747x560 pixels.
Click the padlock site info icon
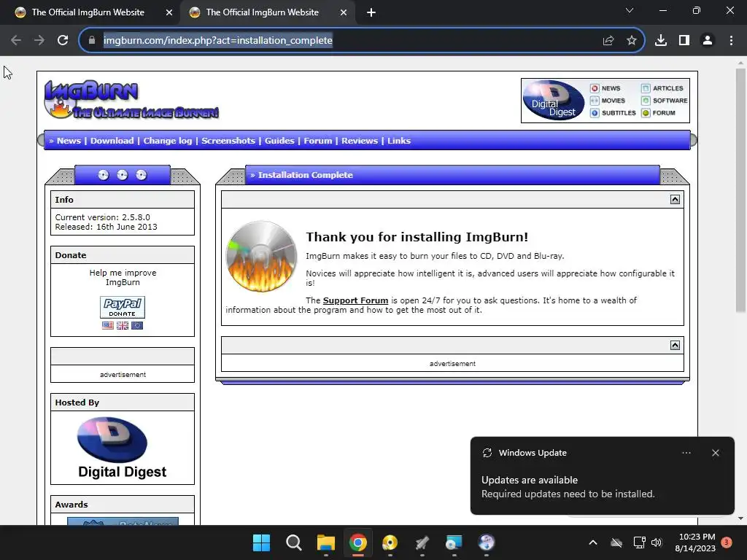coord(92,40)
